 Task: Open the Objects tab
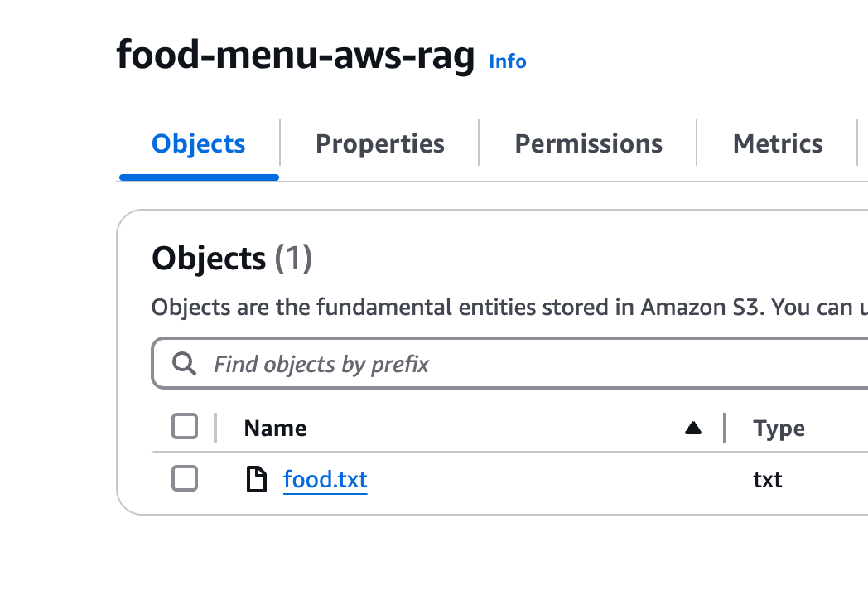[199, 144]
